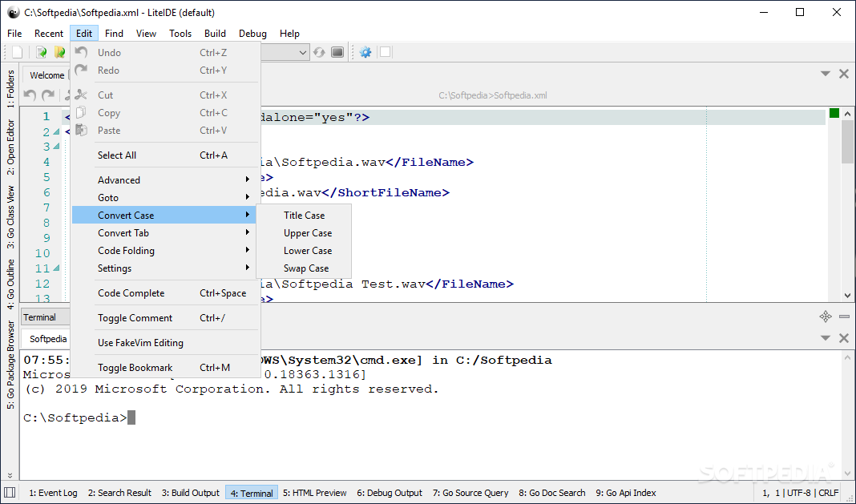Show the 7: Go Source Query pane
The width and height of the screenshot is (856, 504).
point(470,493)
